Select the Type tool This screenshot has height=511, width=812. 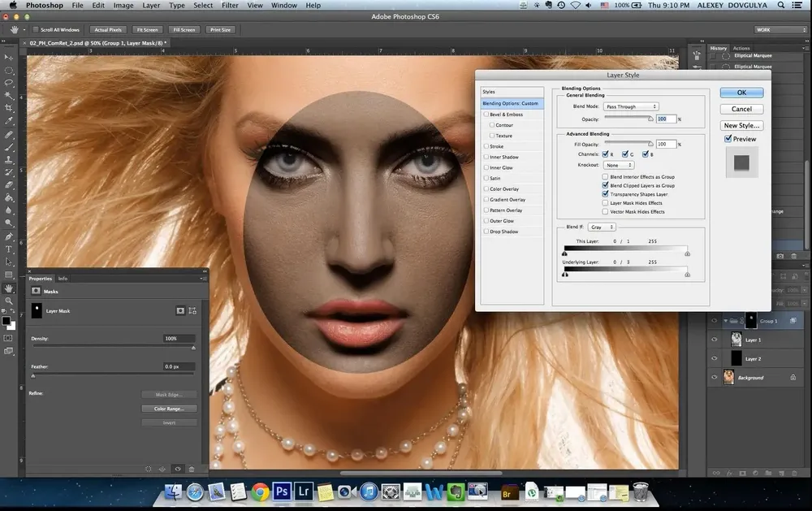[x=9, y=249]
